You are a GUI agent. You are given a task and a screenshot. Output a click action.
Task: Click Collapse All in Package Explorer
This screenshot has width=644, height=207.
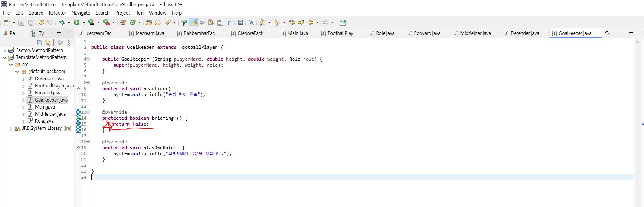tap(39, 43)
